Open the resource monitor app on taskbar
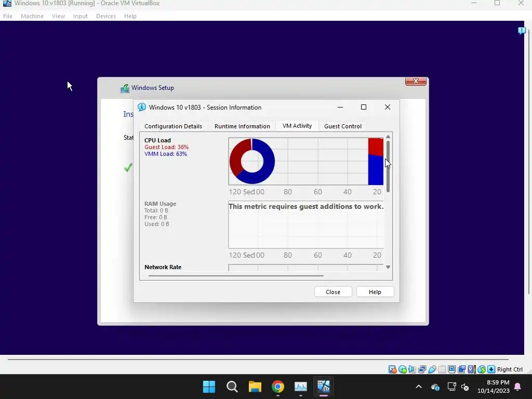The height and width of the screenshot is (399, 532). 301,387
